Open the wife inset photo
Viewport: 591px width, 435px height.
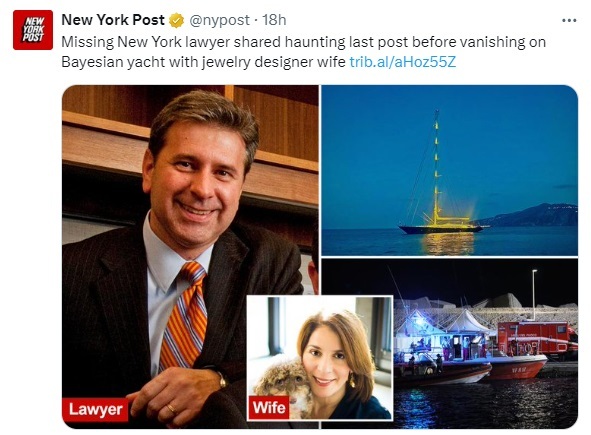click(x=320, y=358)
